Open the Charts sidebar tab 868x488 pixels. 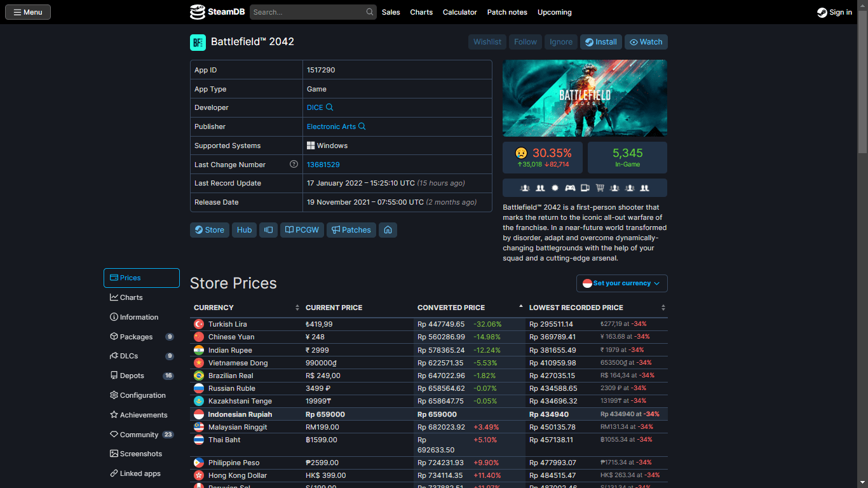coord(142,297)
